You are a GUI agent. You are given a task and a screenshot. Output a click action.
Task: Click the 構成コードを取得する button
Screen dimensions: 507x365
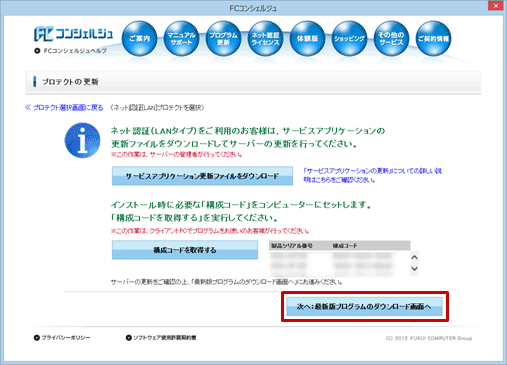185,250
